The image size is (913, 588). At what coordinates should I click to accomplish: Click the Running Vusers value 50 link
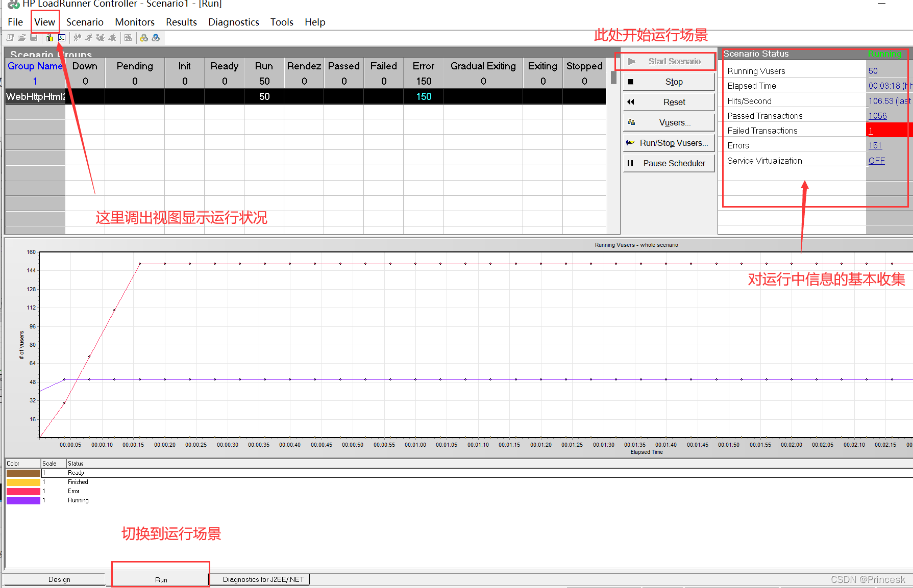pyautogui.click(x=873, y=71)
